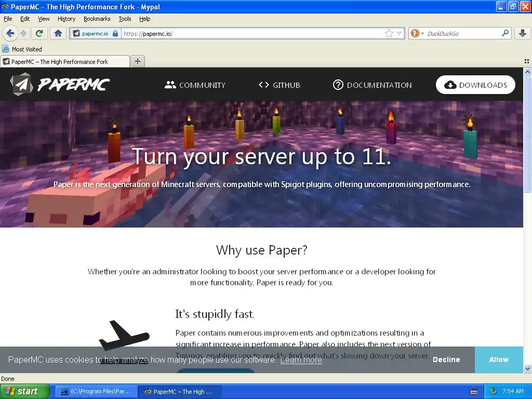
Task: Click the 'Why use Paper?' heading
Action: click(x=262, y=250)
